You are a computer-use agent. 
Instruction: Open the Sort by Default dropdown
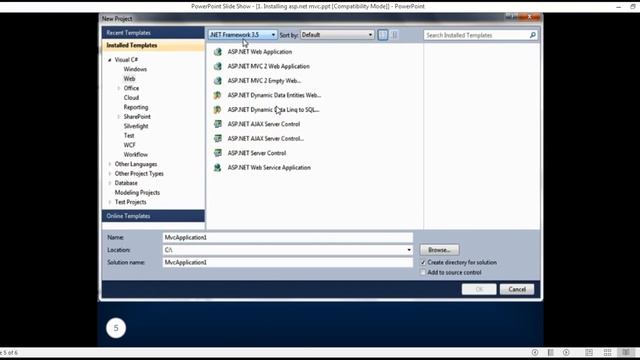[x=337, y=35]
